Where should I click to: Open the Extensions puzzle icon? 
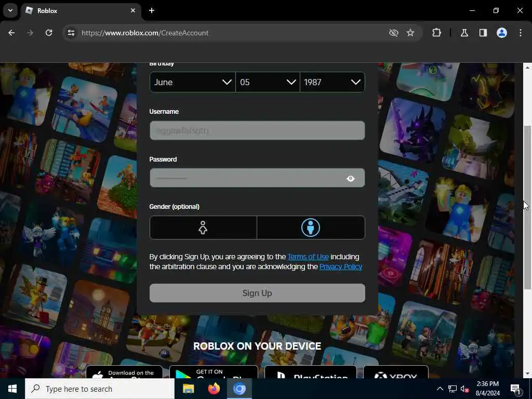(436, 33)
